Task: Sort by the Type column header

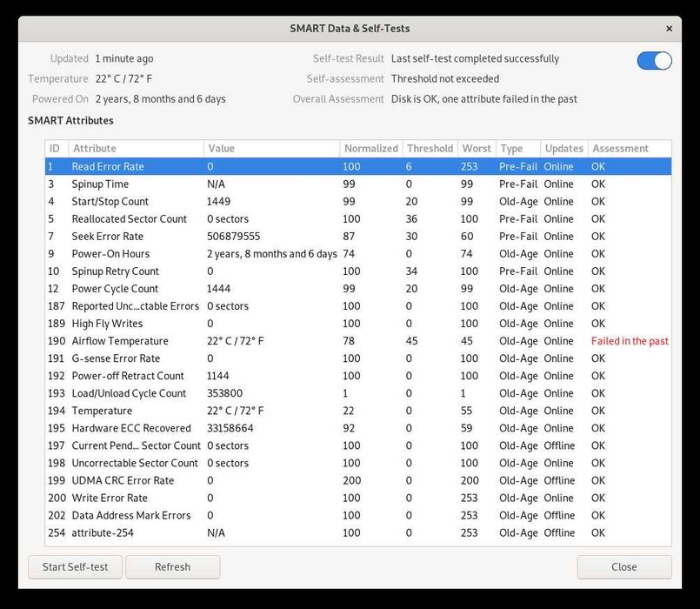Action: (518, 149)
